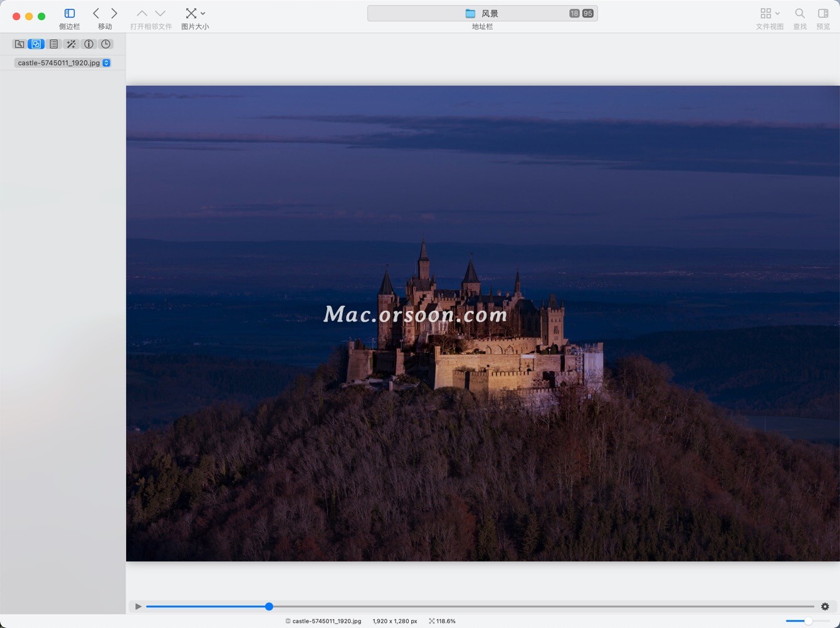Screen dimensions: 840x628
Task: Click the 风景 folder address bar
Action: (x=482, y=13)
